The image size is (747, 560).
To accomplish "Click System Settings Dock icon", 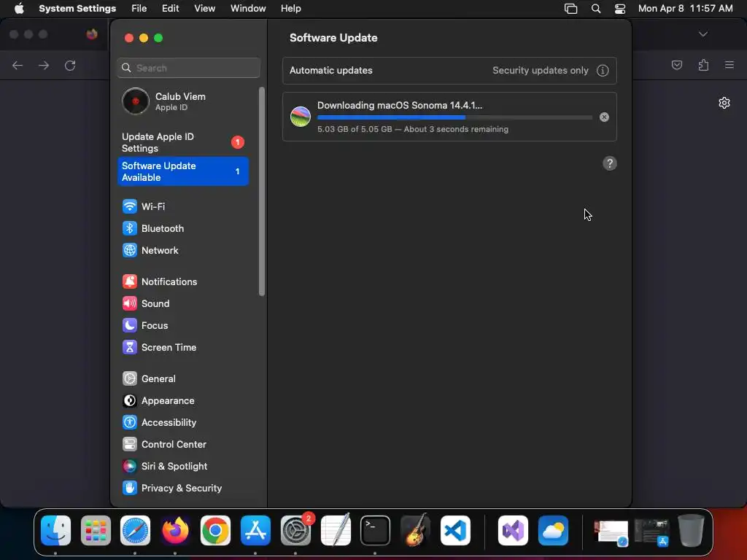I will coord(295,531).
